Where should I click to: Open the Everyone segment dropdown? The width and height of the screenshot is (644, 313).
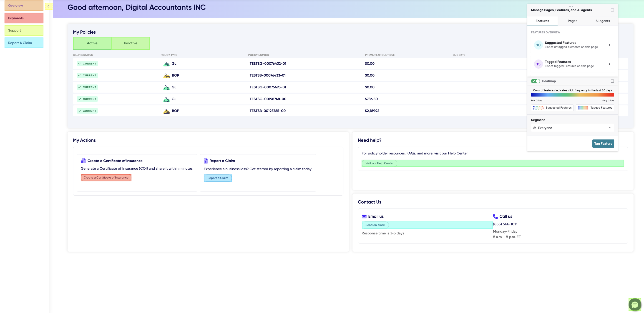(x=572, y=128)
